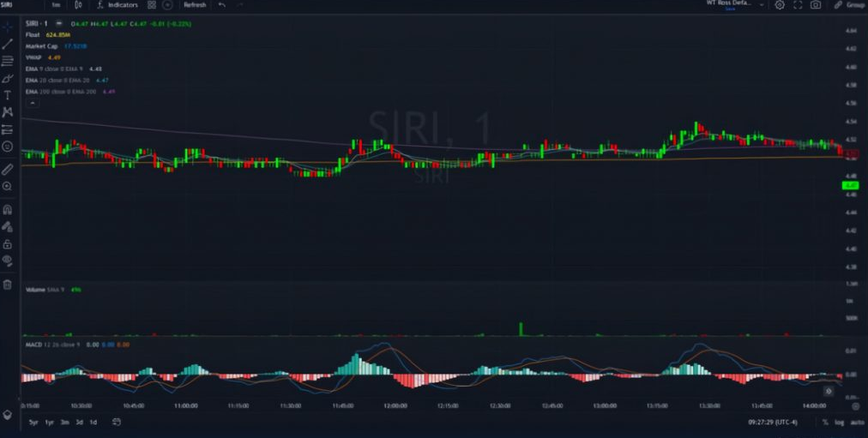The image size is (868, 438).
Task: Open the Indicators dialog
Action: (x=118, y=5)
